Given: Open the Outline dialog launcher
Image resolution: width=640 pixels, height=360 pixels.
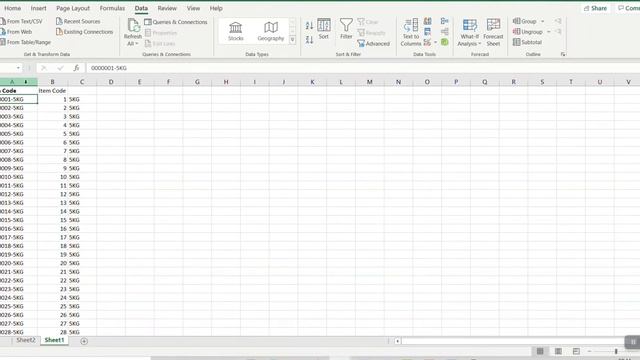Looking at the screenshot, I should point(563,54).
